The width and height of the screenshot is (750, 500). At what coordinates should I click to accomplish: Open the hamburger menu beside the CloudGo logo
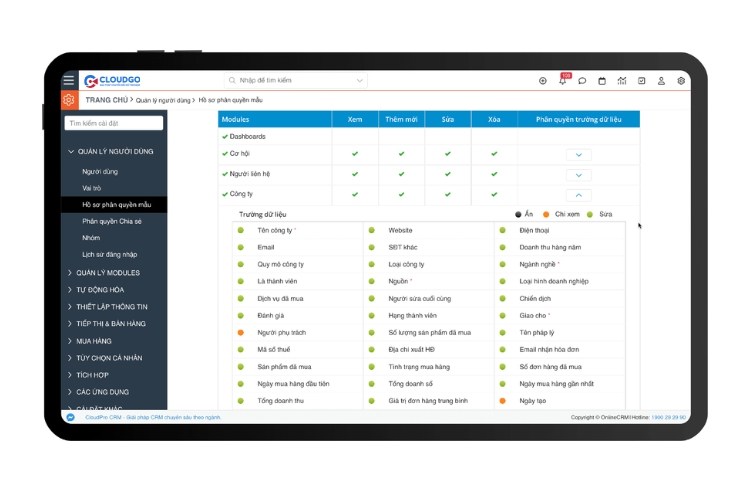pyautogui.click(x=68, y=81)
